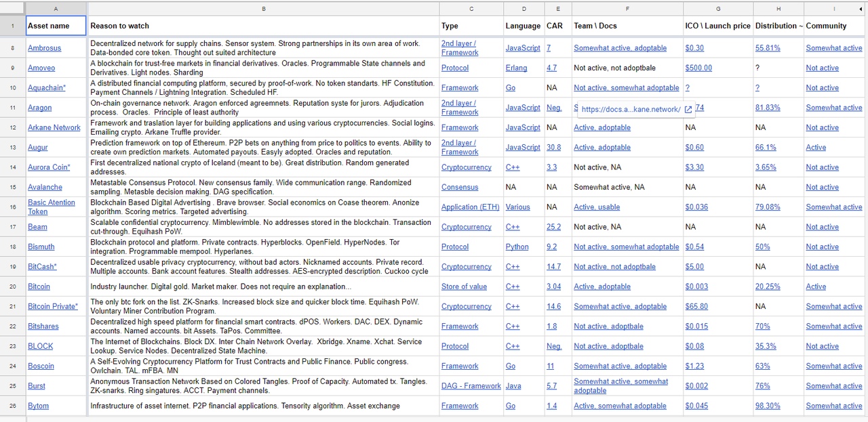Select row 1 header number
This screenshot has height=422, width=868.
[12, 26]
